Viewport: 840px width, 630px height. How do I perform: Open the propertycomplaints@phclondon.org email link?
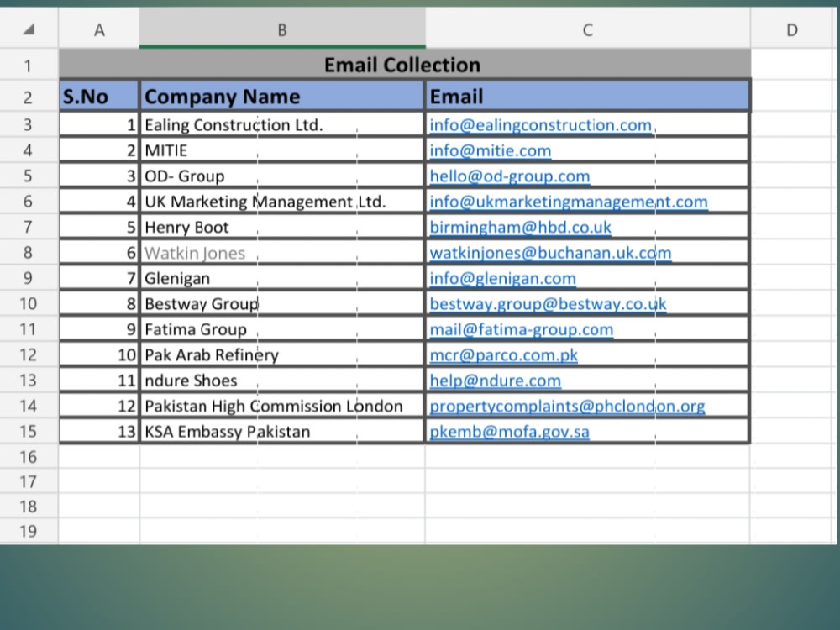567,406
